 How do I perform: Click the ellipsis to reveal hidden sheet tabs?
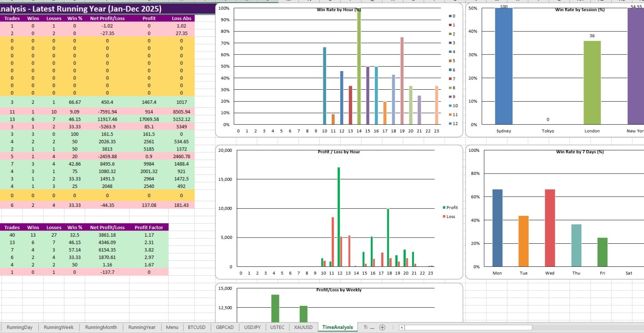[x=372, y=327]
